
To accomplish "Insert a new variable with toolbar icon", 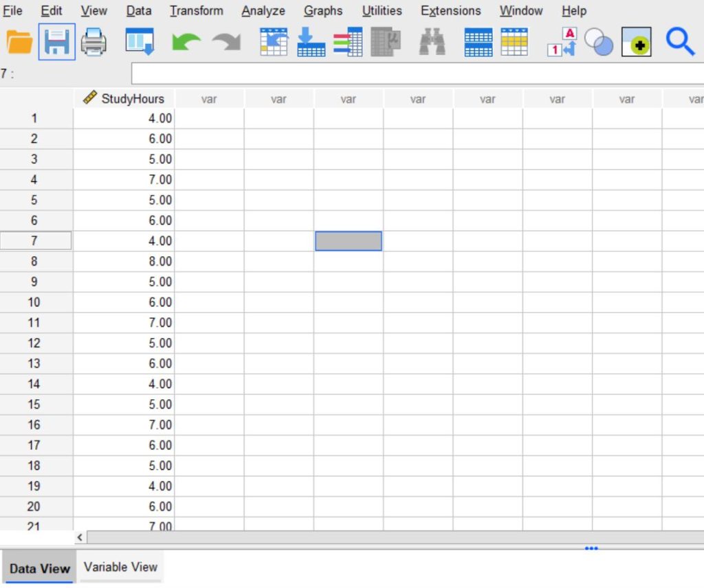I will (x=515, y=42).
